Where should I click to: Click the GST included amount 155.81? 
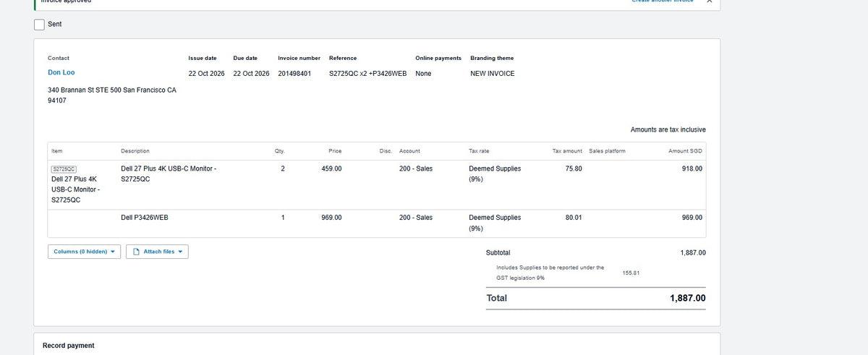[x=631, y=273]
